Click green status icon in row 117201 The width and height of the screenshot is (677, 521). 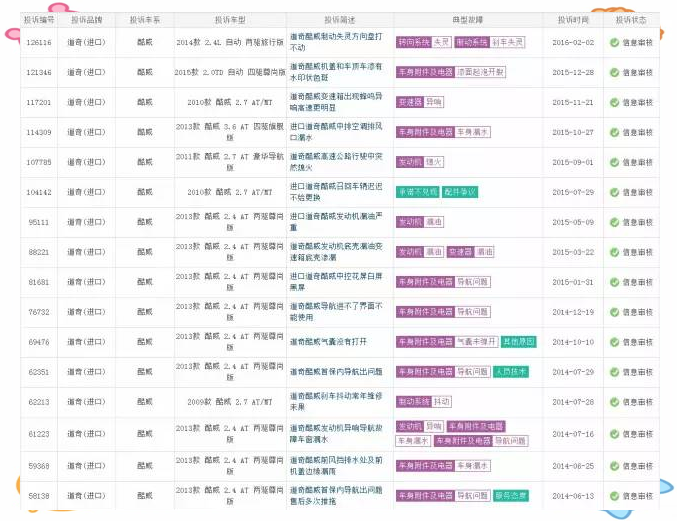click(x=614, y=102)
